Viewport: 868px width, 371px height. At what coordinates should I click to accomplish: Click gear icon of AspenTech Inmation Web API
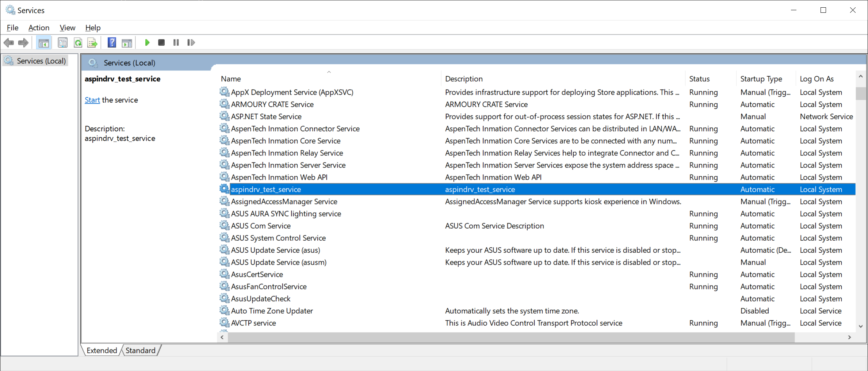pos(224,177)
